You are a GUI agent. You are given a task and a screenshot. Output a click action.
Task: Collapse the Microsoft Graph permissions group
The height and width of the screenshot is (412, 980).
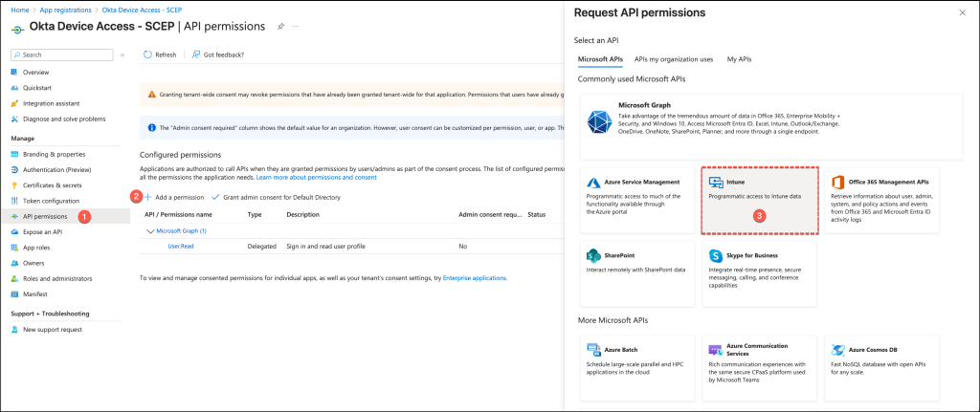150,230
